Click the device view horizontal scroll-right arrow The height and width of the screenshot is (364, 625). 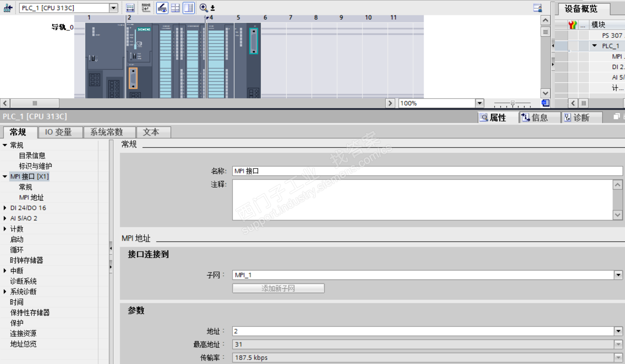click(390, 103)
